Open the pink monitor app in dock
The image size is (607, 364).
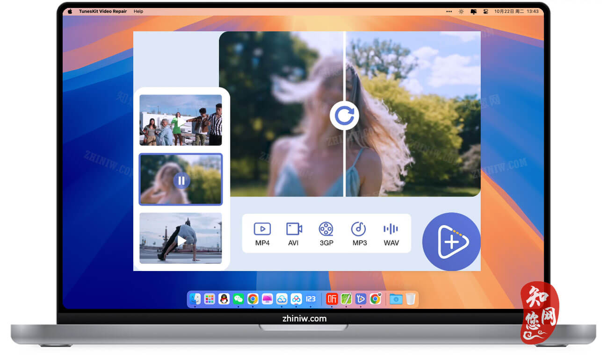point(267,299)
